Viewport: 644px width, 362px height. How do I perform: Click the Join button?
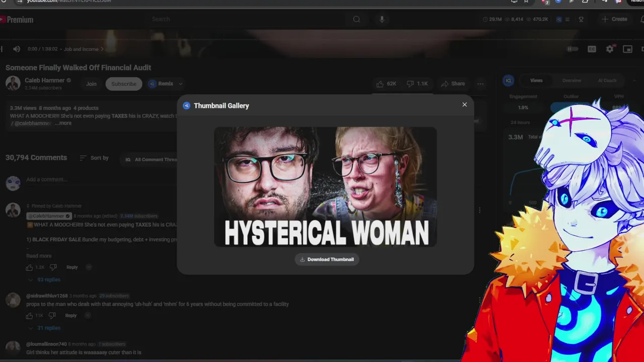click(91, 84)
